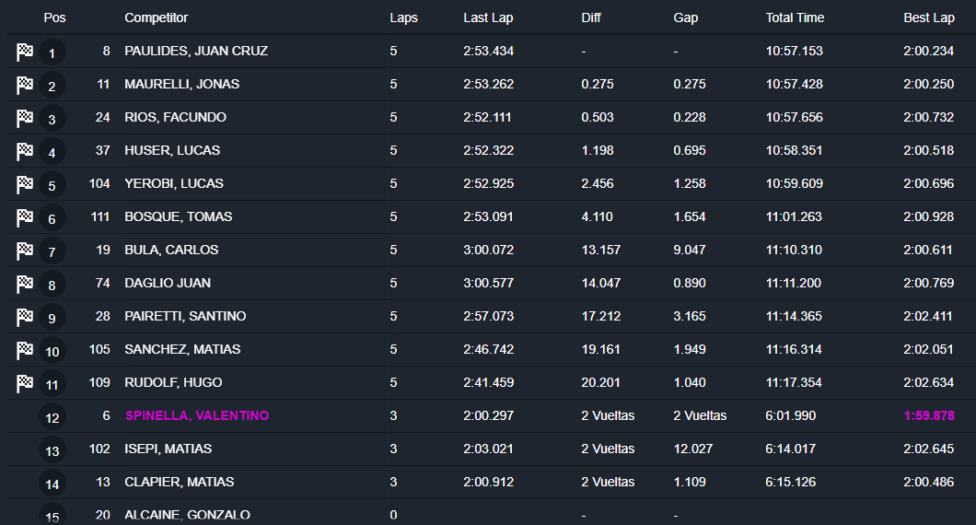Click the checkered flag next to MAURELLI, JONAS
Screen dimensions: 976x525
point(25,85)
